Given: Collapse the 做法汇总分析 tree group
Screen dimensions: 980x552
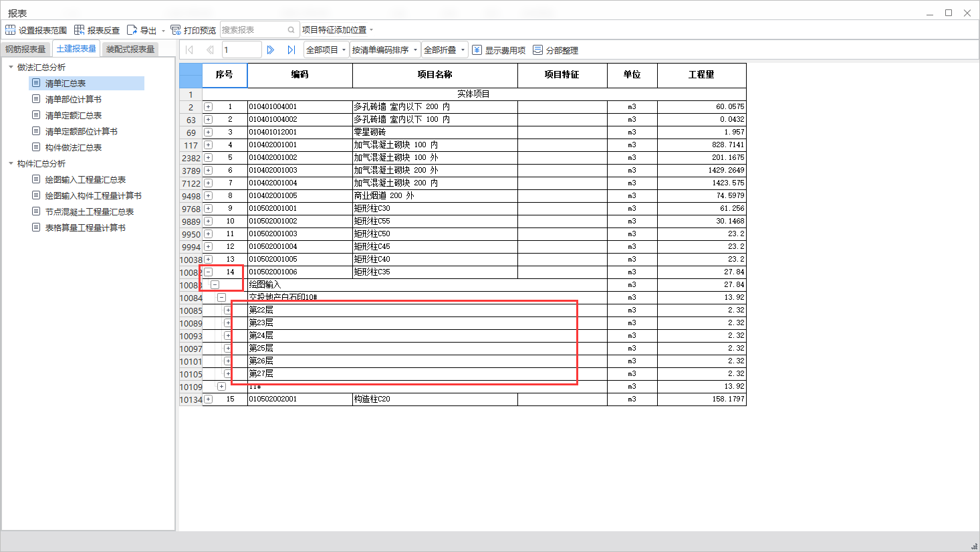Looking at the screenshot, I should pyautogui.click(x=11, y=67).
